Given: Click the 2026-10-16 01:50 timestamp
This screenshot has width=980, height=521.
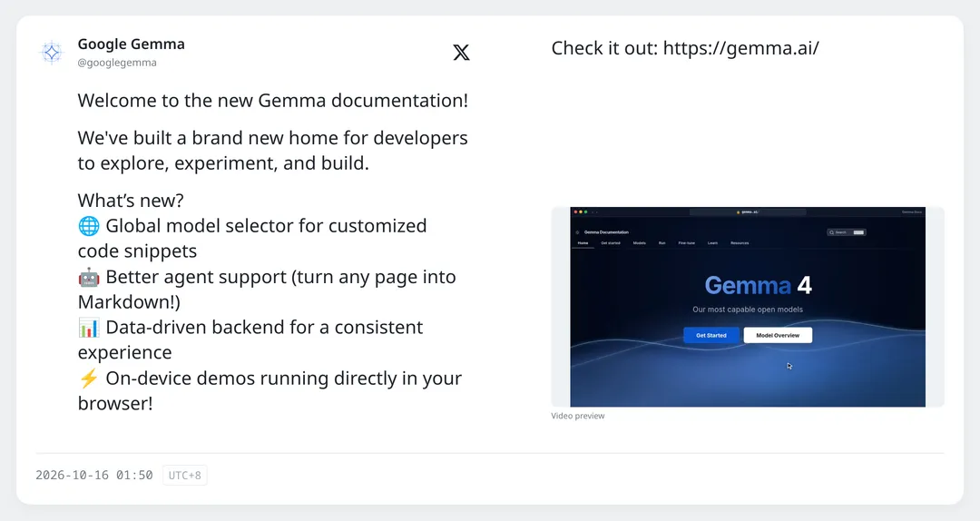Looking at the screenshot, I should (94, 476).
